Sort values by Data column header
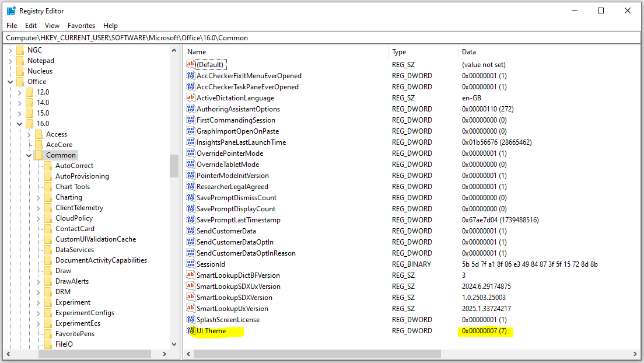This screenshot has height=363, width=644. (549, 52)
